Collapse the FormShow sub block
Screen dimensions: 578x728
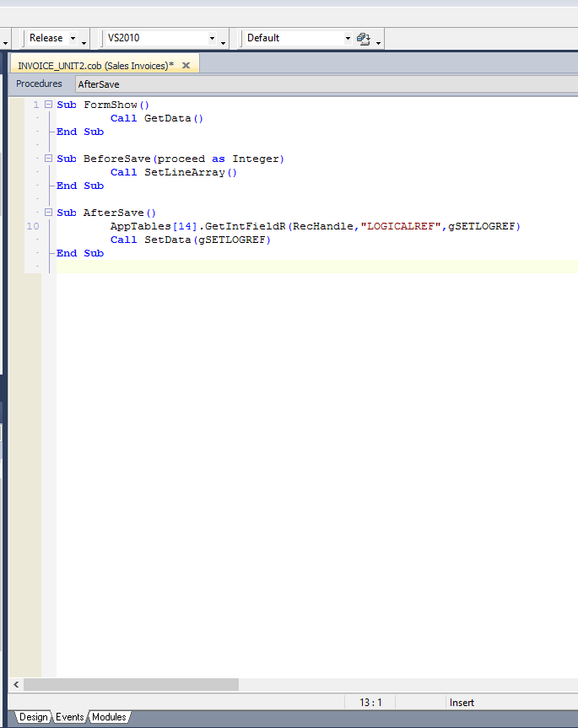point(48,105)
